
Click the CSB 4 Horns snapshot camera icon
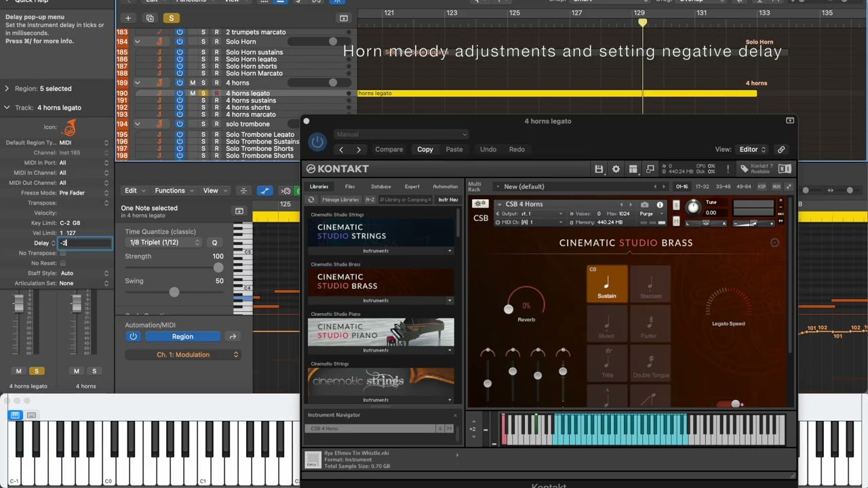click(x=644, y=205)
